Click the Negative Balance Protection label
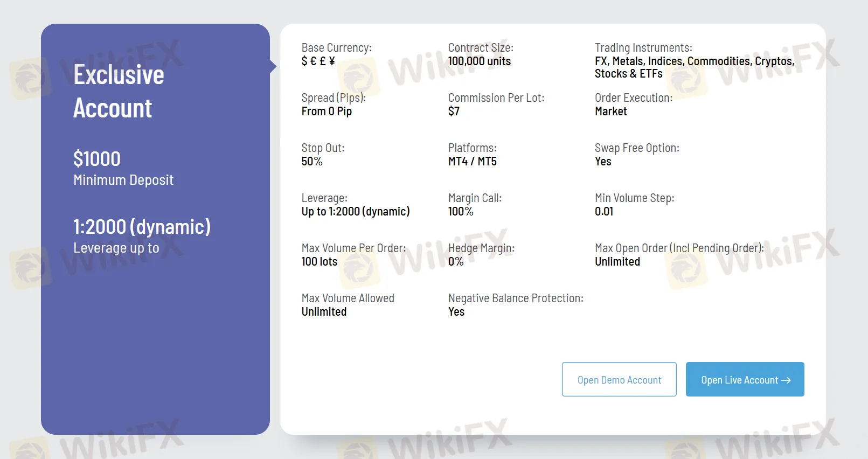The height and width of the screenshot is (459, 868). click(516, 298)
